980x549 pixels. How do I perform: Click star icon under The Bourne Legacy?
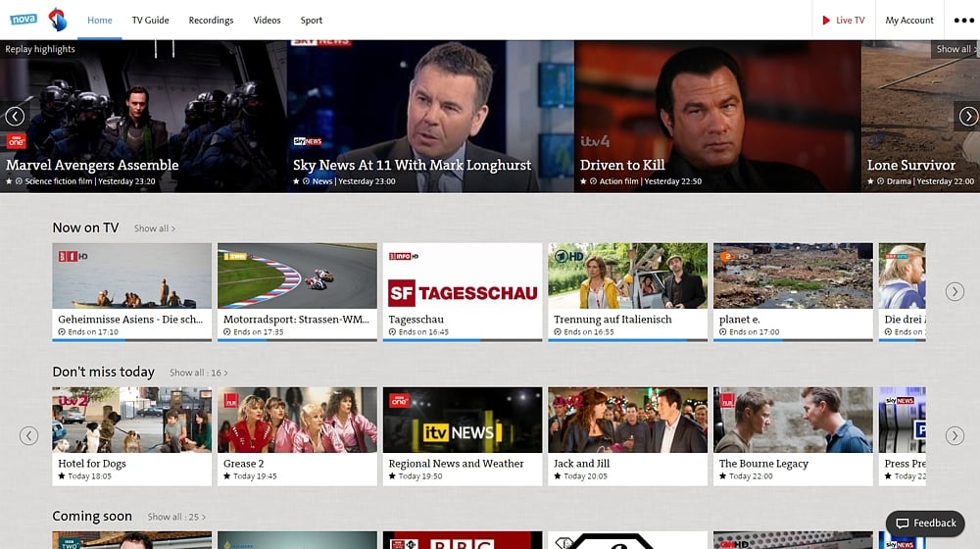[723, 475]
